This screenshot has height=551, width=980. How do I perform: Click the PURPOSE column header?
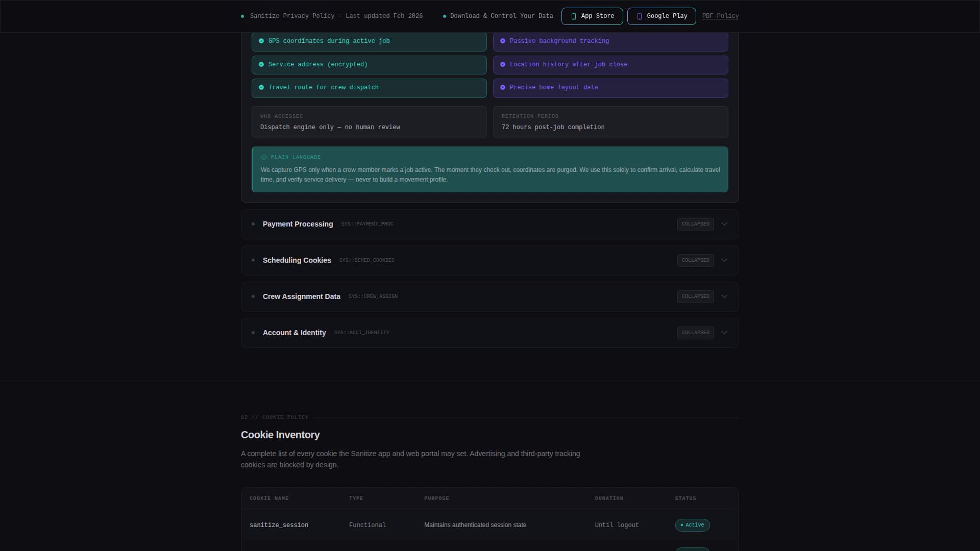click(436, 498)
